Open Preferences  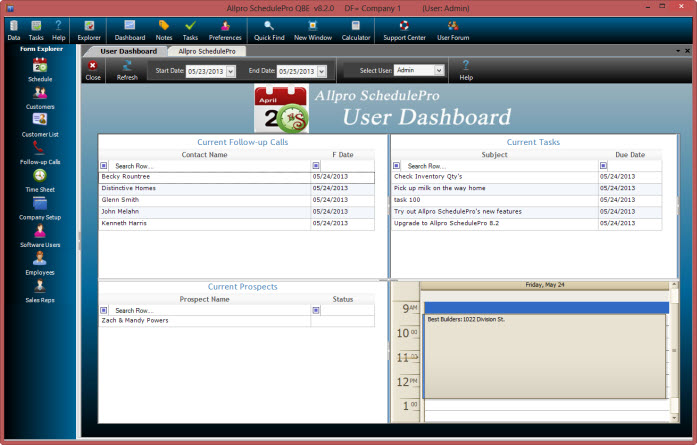pos(225,31)
